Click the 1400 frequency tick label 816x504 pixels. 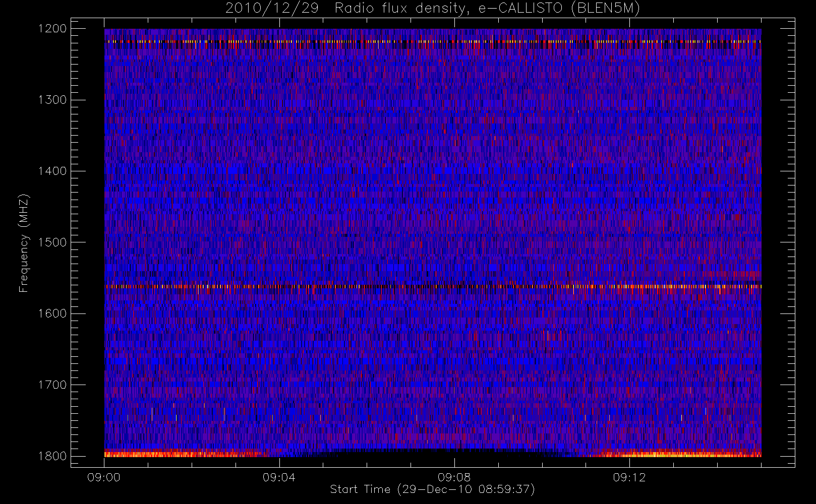point(52,171)
